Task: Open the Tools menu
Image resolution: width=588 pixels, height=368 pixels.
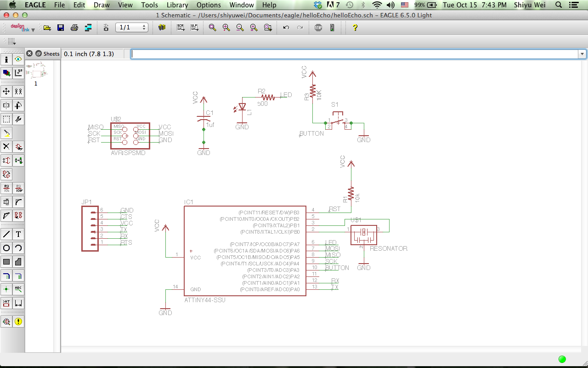Action: [150, 5]
